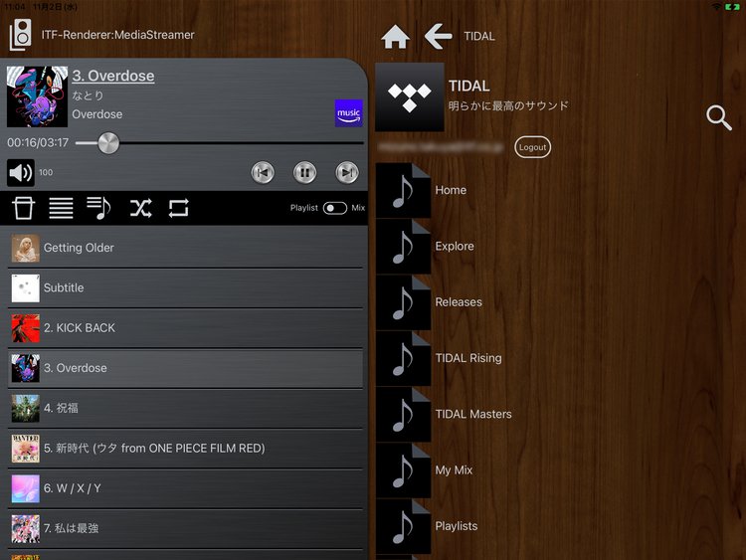Click the volume level value 100
This screenshot has width=746, height=560.
(x=46, y=172)
